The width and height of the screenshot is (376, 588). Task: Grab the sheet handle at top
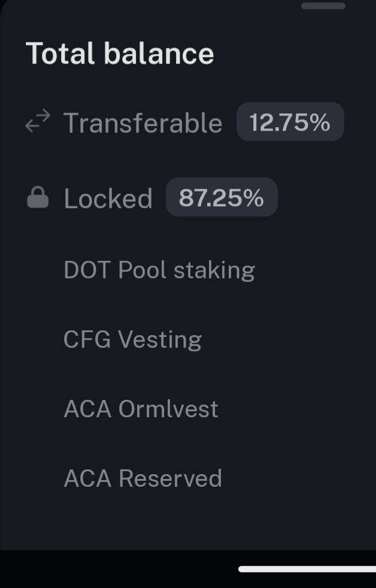point(323,5)
